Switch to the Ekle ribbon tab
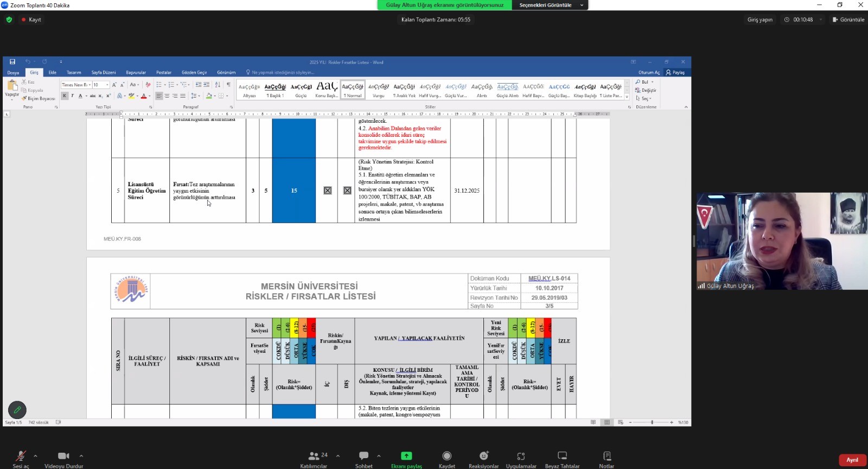868x469 pixels. tap(52, 72)
